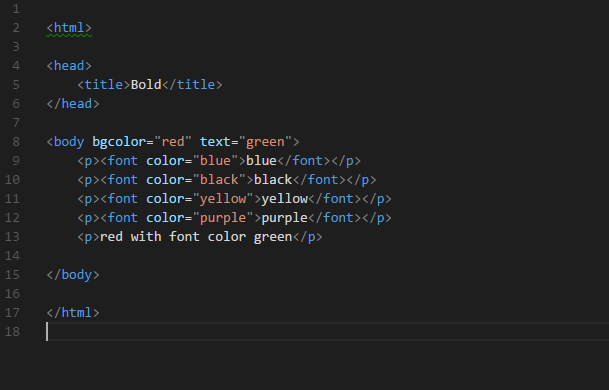Click the opening head tag on line 4
Image resolution: width=609 pixels, height=390 pixels.
click(x=69, y=66)
